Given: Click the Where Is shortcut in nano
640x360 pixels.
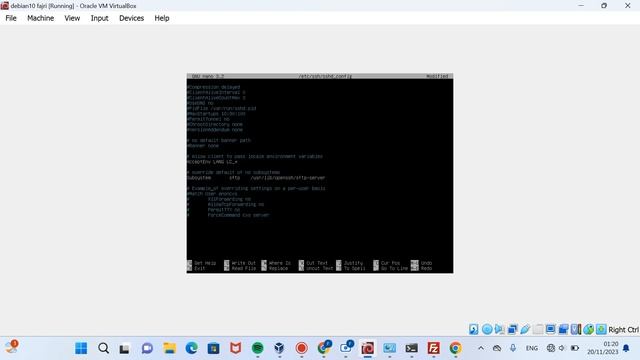Looking at the screenshot, I should tap(276, 263).
